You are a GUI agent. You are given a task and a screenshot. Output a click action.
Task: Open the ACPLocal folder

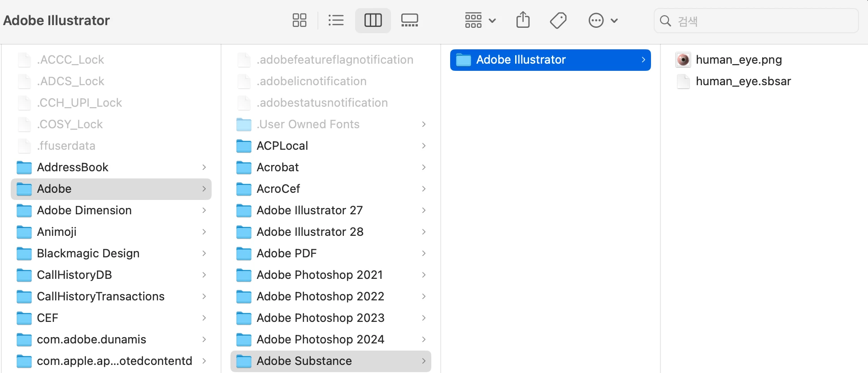[331, 146]
